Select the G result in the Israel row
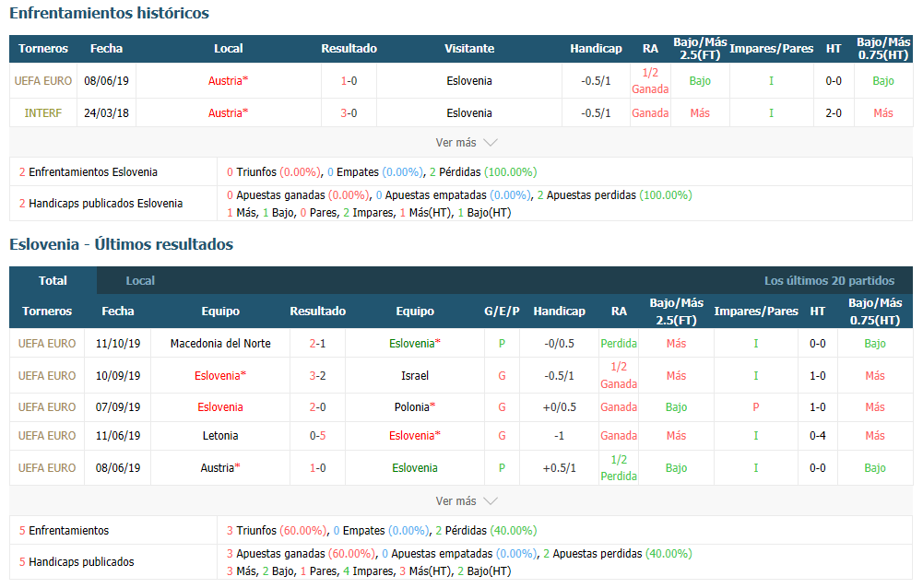 (x=503, y=375)
